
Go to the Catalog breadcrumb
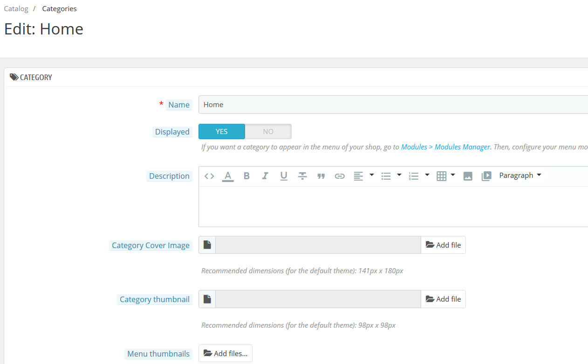pyautogui.click(x=16, y=8)
